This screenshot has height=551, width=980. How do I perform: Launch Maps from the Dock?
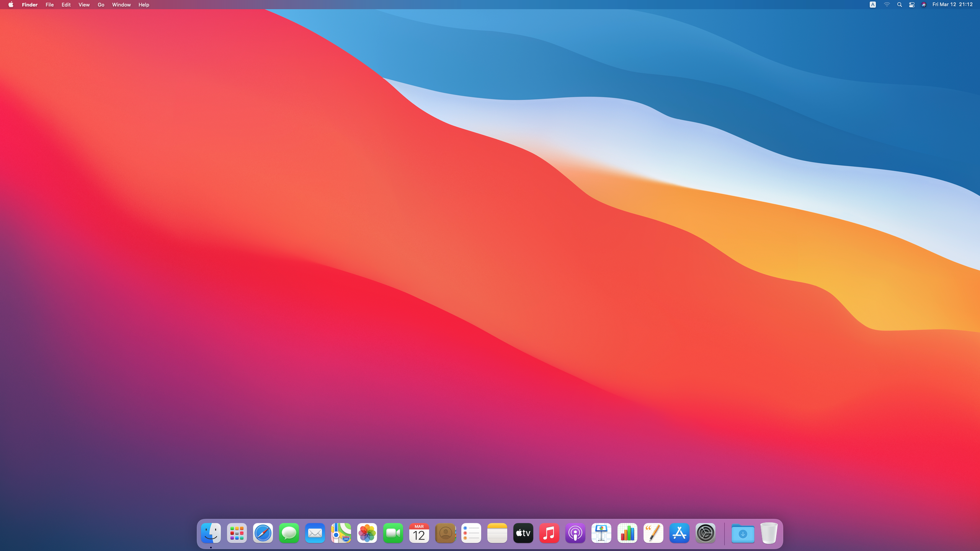click(341, 533)
